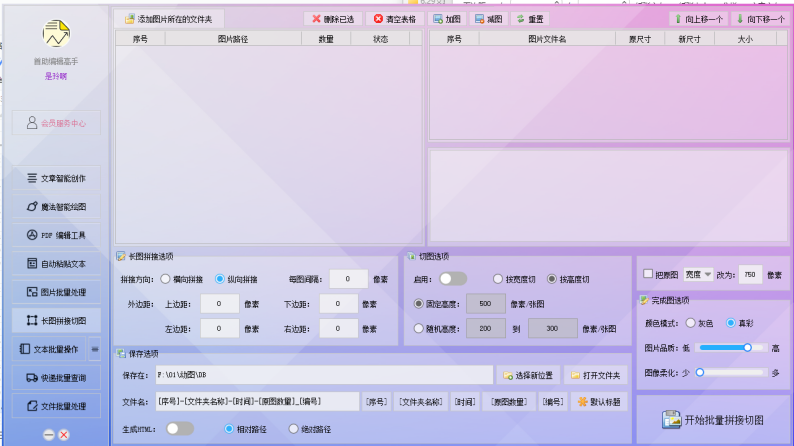The width and height of the screenshot is (794, 446).
Task: Click the 数量 column header
Action: (326, 39)
